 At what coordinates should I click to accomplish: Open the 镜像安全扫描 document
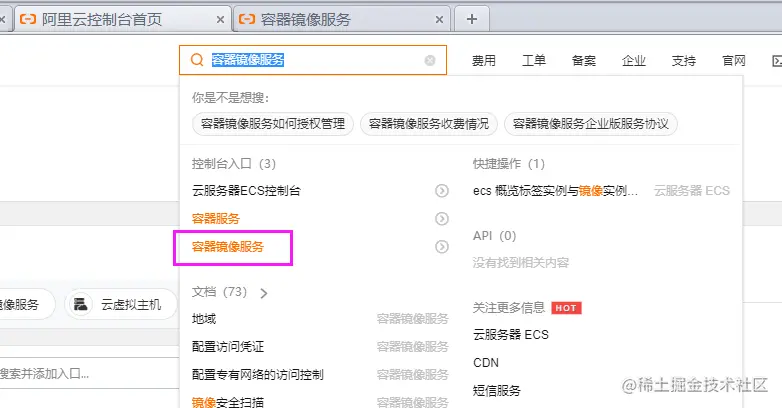click(x=228, y=402)
